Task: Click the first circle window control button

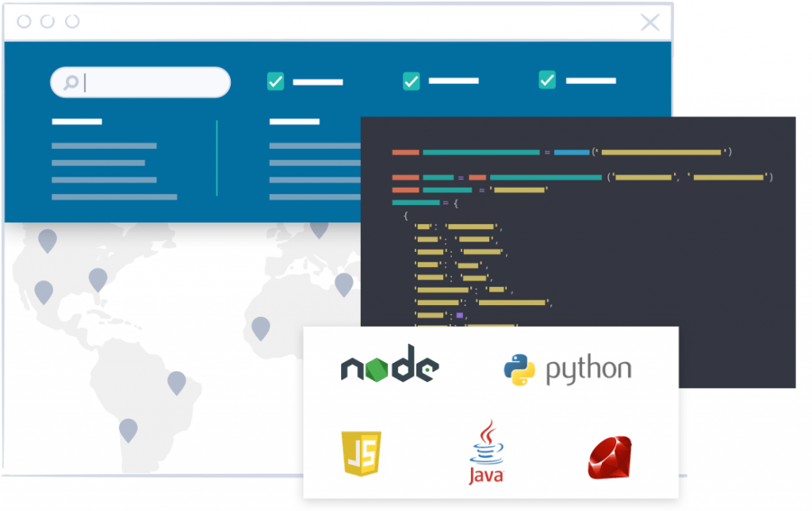Action: coord(24,21)
